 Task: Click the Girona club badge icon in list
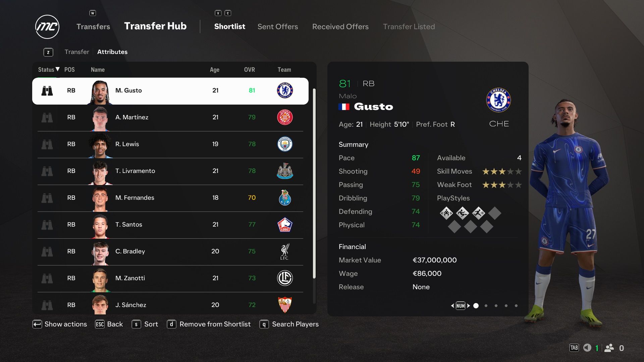coord(284,117)
